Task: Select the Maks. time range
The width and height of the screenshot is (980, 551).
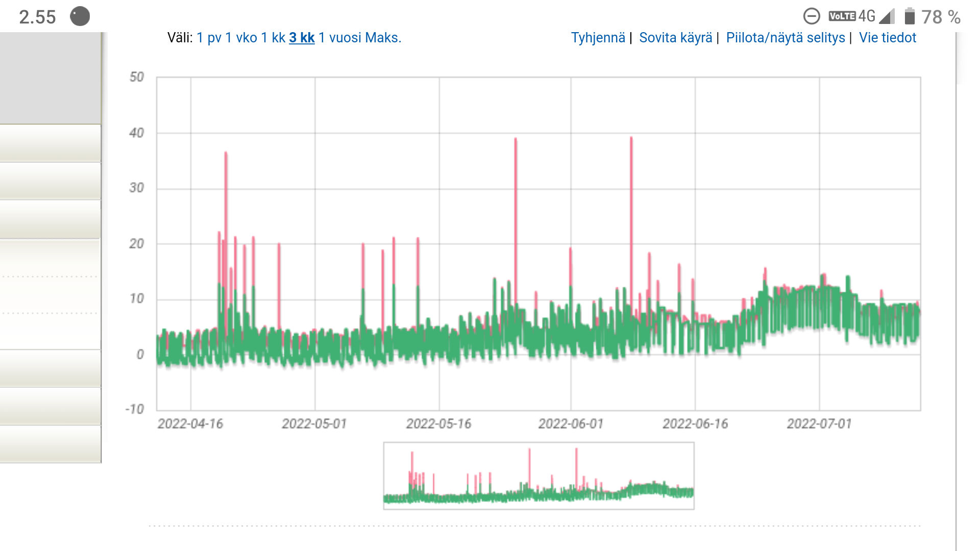Action: click(383, 38)
